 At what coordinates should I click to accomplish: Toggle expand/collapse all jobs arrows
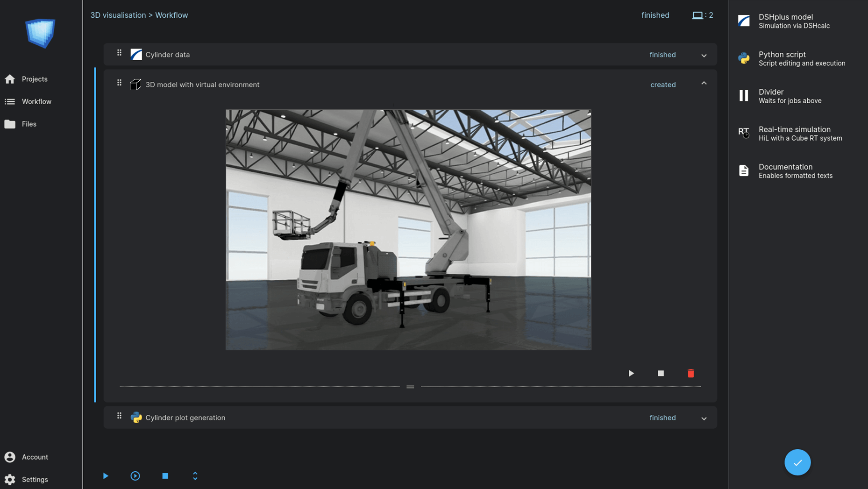195,475
